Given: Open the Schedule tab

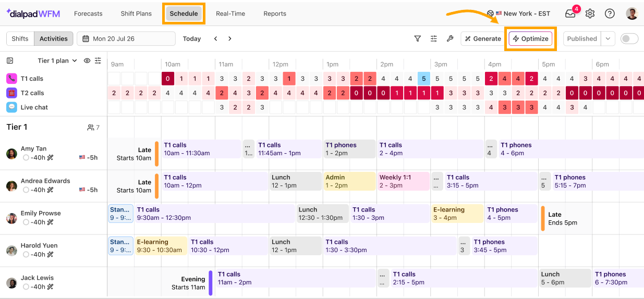Looking at the screenshot, I should click(x=184, y=14).
